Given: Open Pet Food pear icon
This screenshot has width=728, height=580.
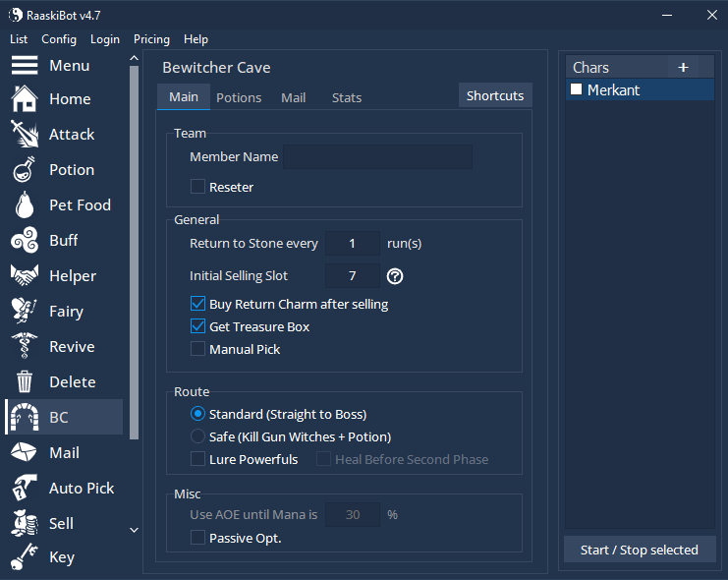Looking at the screenshot, I should point(25,204).
